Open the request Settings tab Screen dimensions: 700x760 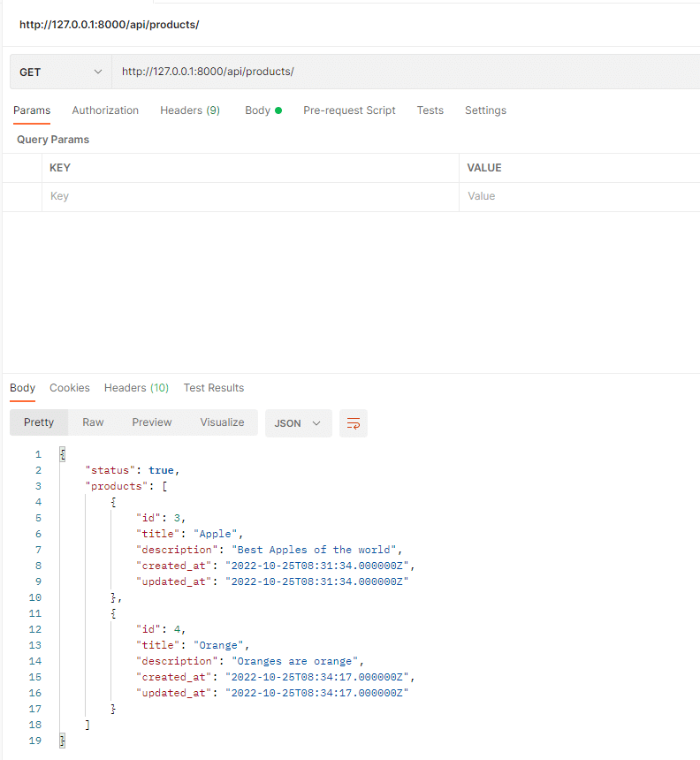click(x=485, y=110)
